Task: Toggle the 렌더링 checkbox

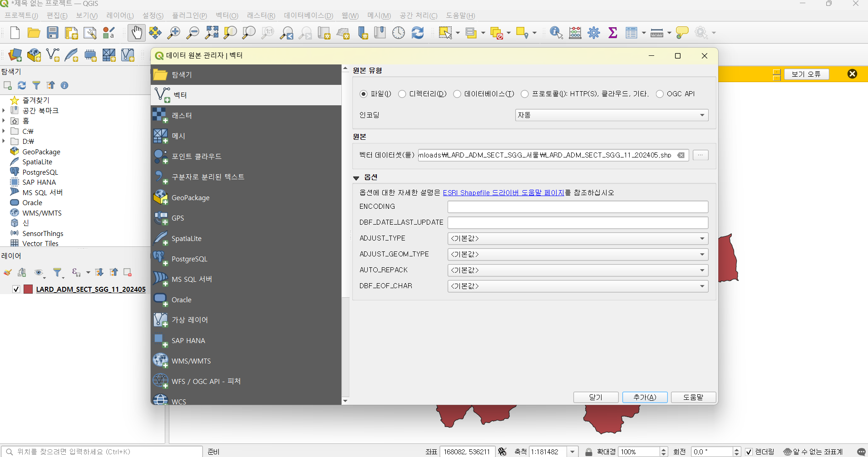Action: click(x=749, y=452)
